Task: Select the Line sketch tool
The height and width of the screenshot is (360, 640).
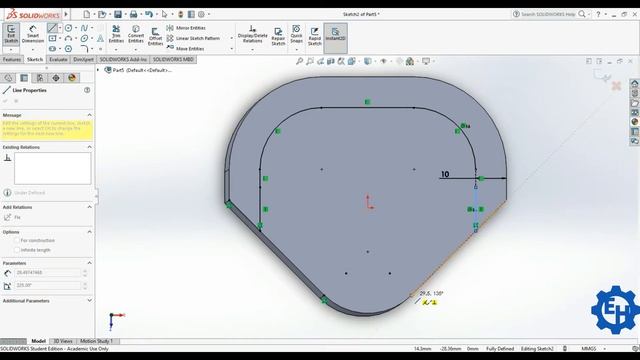Action: (52, 28)
